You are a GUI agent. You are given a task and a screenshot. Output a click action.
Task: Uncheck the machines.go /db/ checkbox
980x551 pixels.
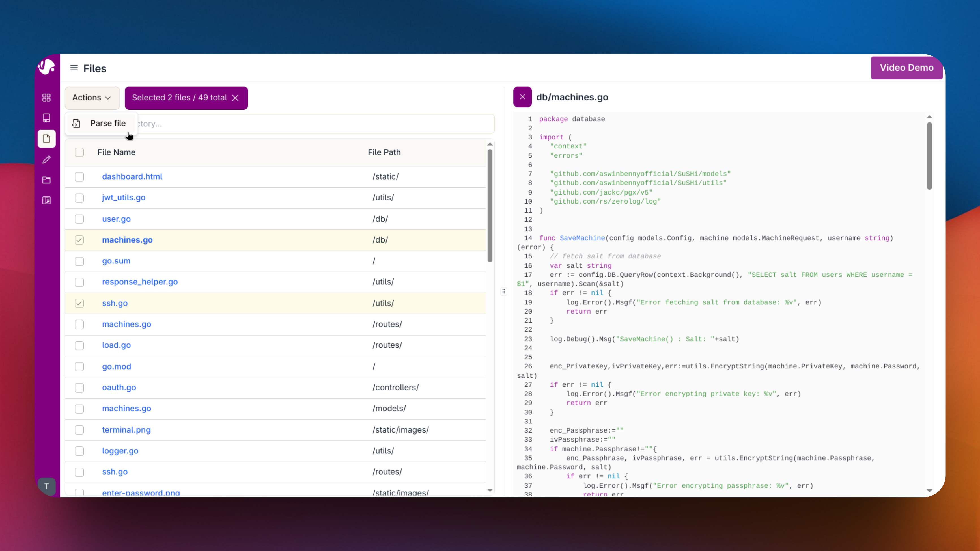coord(79,240)
